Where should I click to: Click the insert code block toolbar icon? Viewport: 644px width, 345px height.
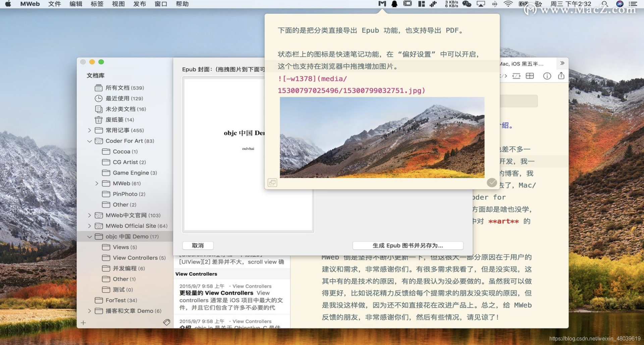click(516, 76)
